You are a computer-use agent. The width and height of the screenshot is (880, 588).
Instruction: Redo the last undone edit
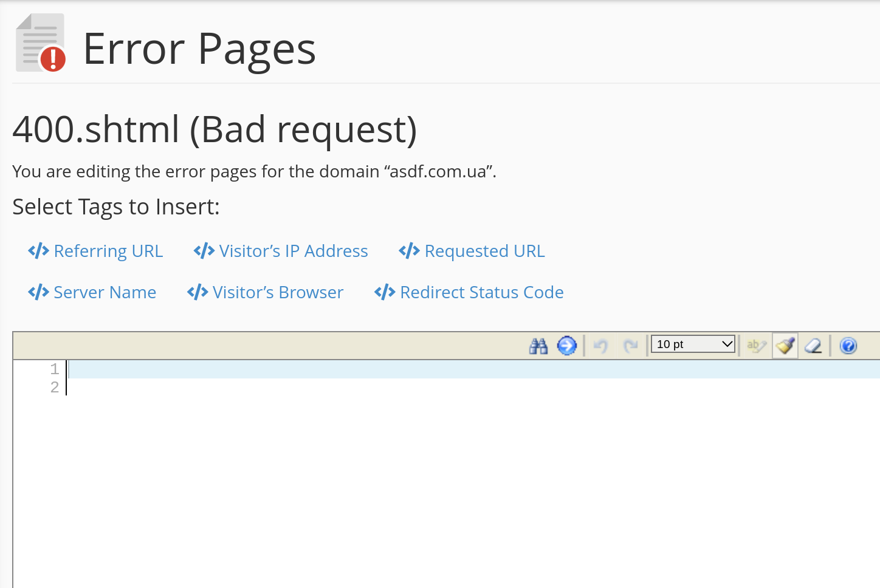[x=630, y=346]
